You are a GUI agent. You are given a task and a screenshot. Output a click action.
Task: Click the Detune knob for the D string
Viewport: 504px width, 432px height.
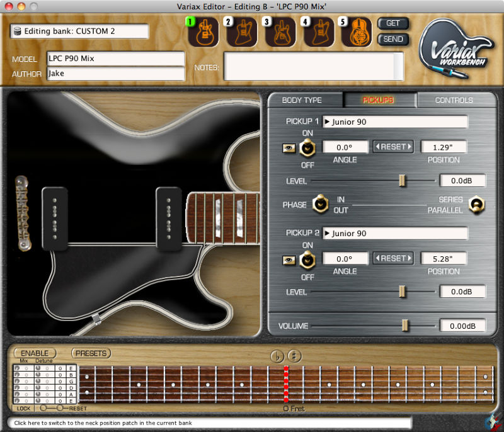[38, 387]
